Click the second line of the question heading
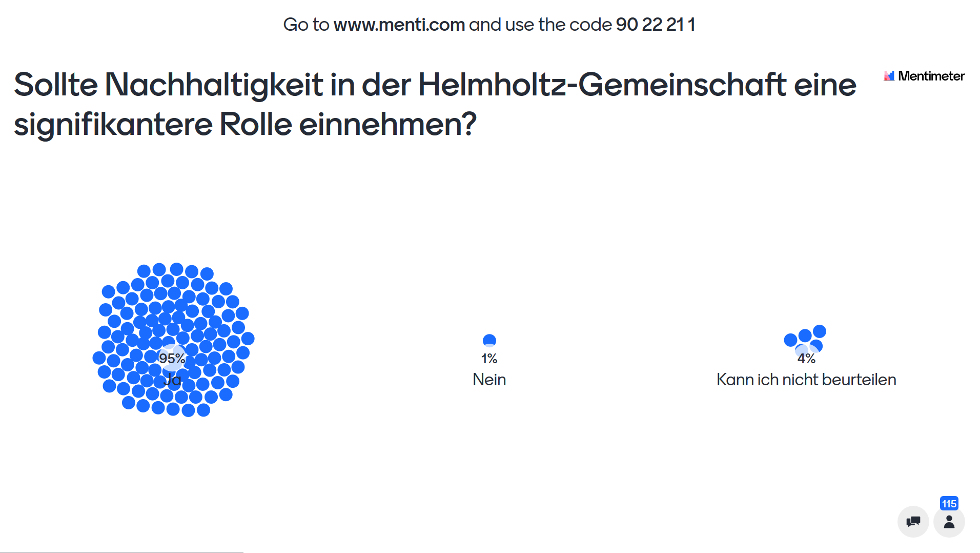The width and height of the screenshot is (980, 553). coord(245,124)
